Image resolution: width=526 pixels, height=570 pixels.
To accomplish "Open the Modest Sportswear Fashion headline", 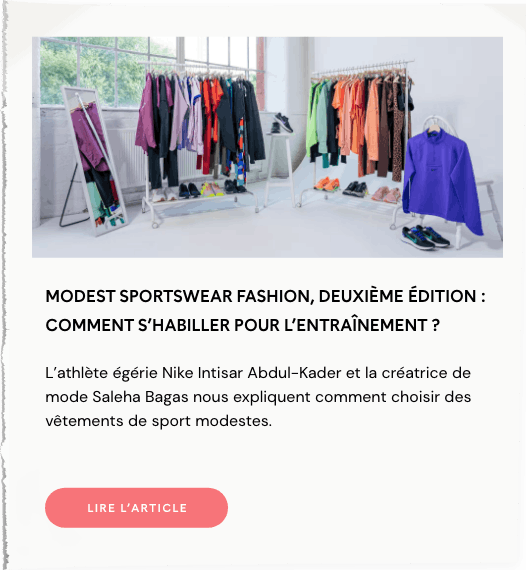I will (x=265, y=310).
